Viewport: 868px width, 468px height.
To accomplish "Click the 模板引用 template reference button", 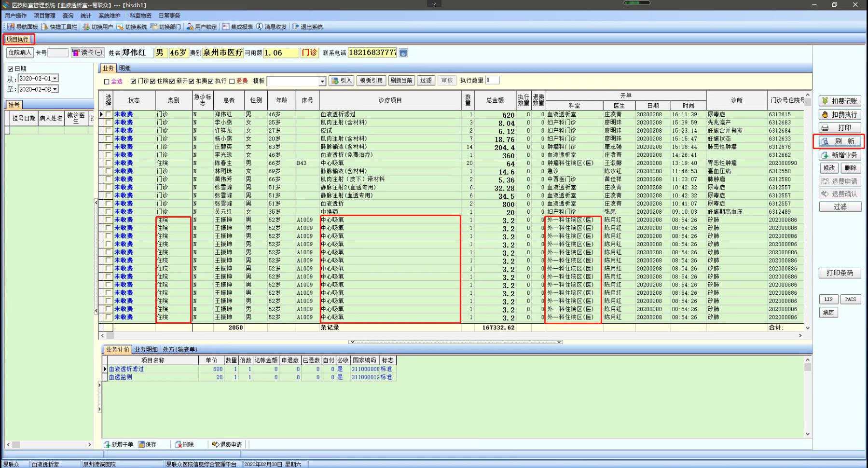I will point(371,81).
